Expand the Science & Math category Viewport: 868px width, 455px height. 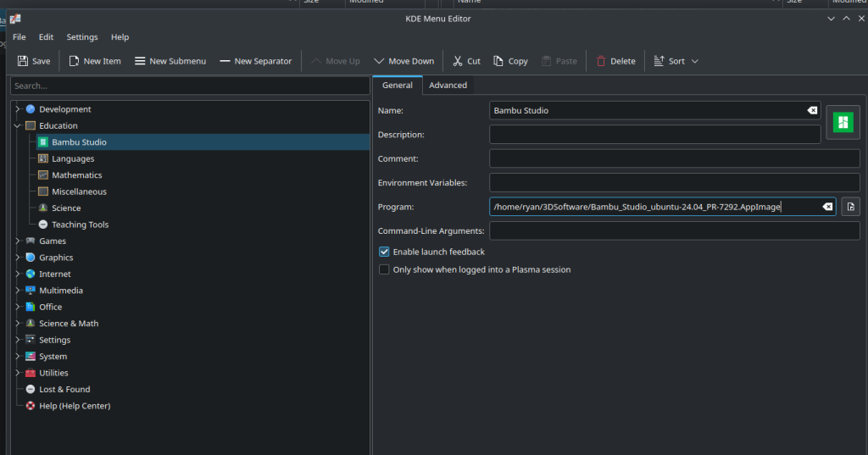pyautogui.click(x=18, y=324)
